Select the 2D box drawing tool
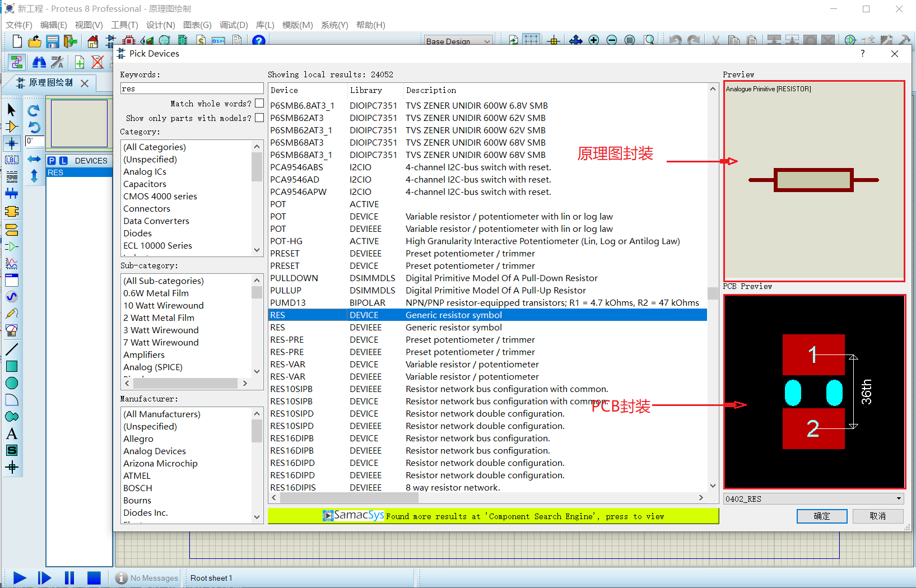Viewport: 916px width, 588px height. (x=11, y=366)
